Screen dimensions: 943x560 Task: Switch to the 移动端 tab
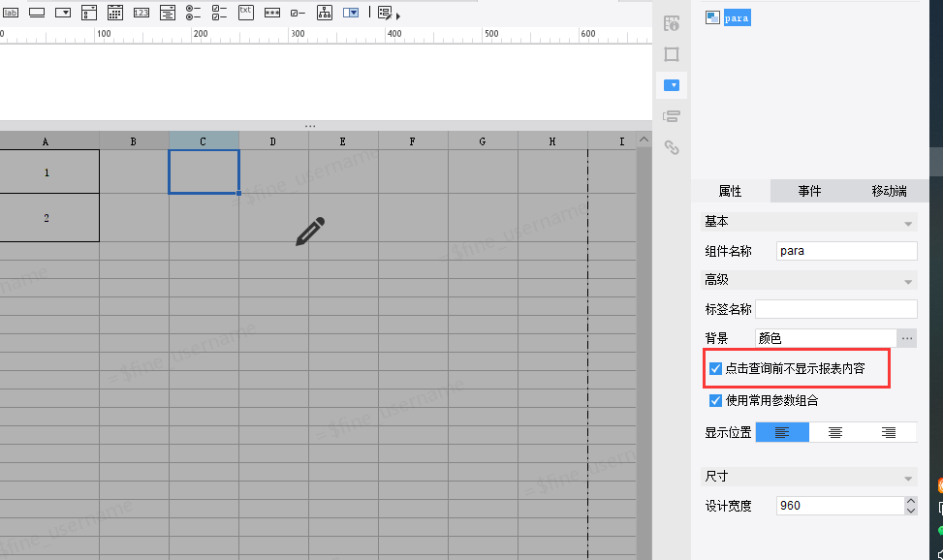pos(889,191)
